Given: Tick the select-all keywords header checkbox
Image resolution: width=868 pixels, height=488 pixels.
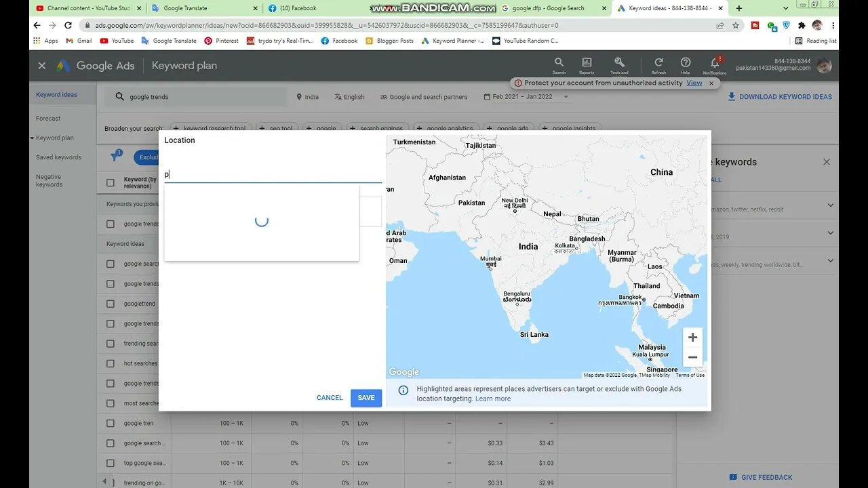Looking at the screenshot, I should coord(111,183).
